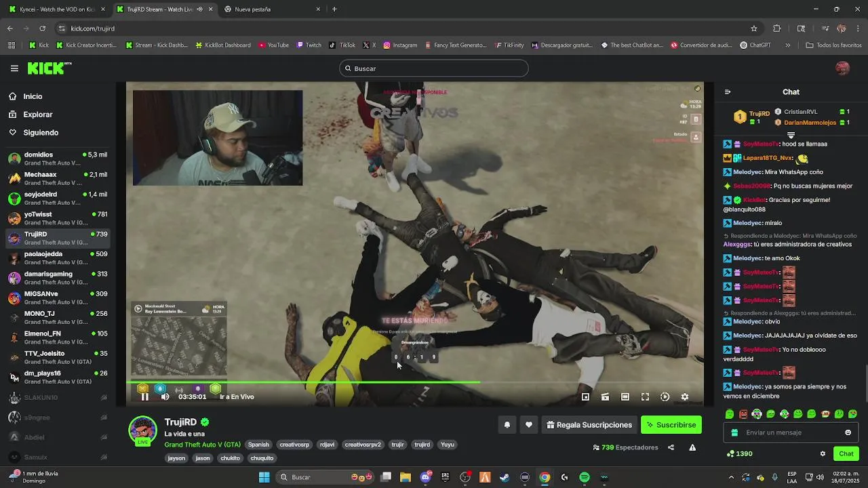Follow TrujiRD with the heart button
The image size is (868, 488).
coord(529,425)
